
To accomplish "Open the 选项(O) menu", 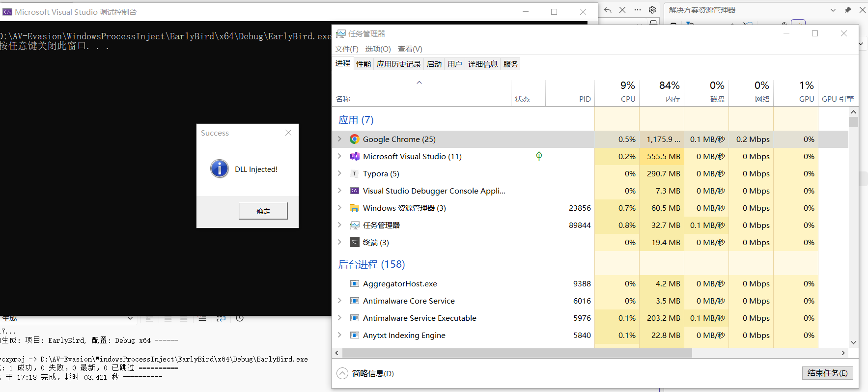I will 378,49.
